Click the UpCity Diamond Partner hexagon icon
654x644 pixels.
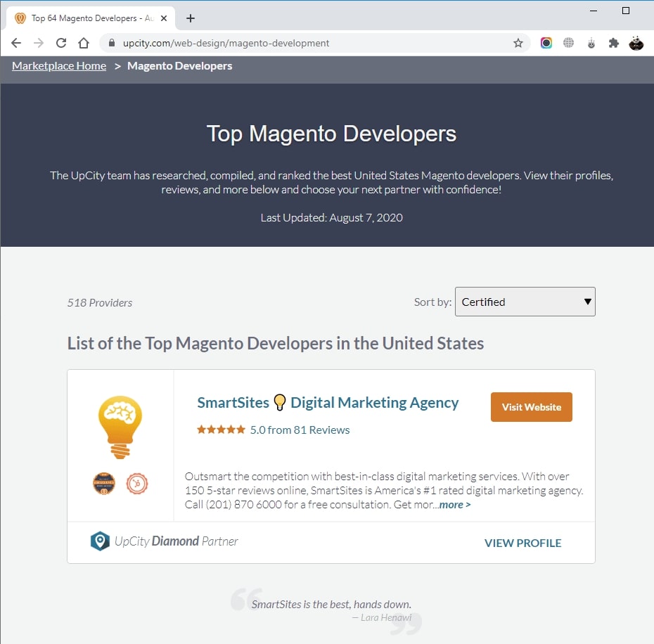pyautogui.click(x=100, y=541)
